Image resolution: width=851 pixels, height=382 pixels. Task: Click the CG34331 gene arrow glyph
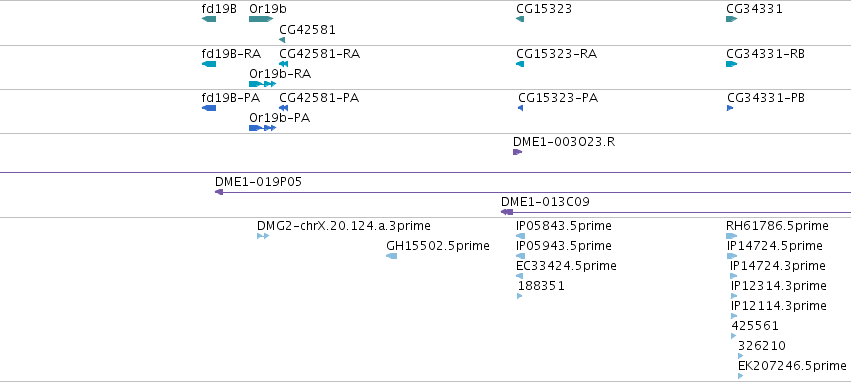click(x=732, y=19)
